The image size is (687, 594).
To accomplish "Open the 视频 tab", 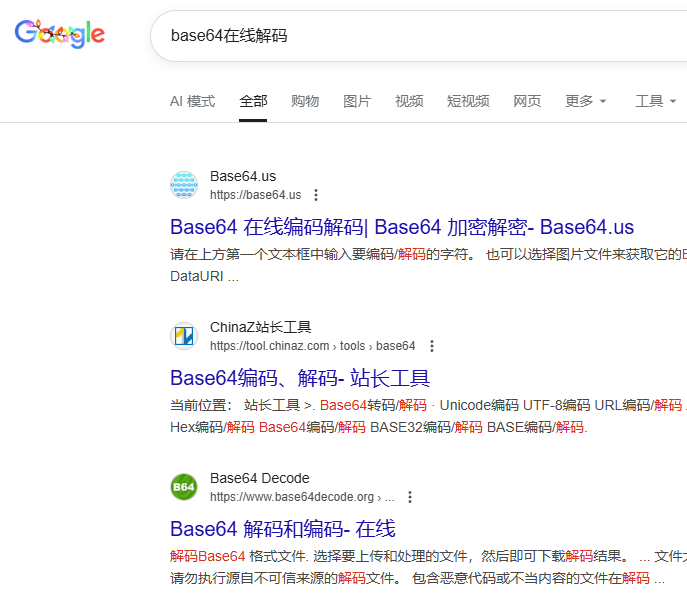I will [409, 101].
